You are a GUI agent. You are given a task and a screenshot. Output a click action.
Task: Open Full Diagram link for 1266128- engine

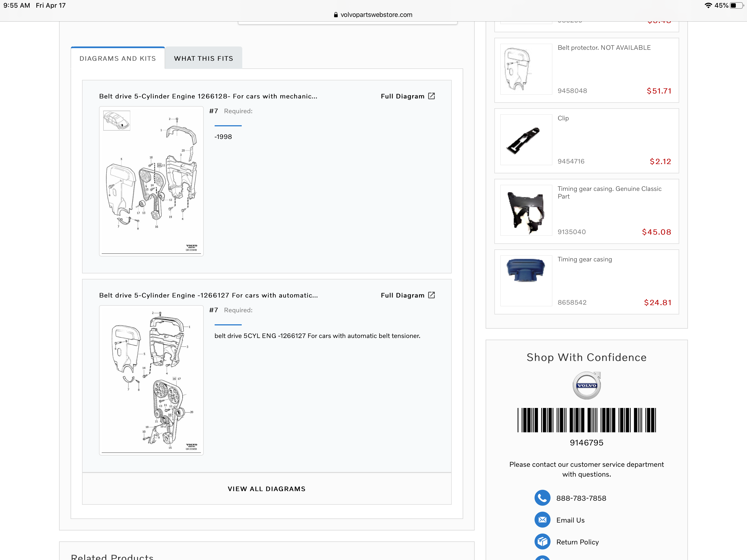point(402,96)
